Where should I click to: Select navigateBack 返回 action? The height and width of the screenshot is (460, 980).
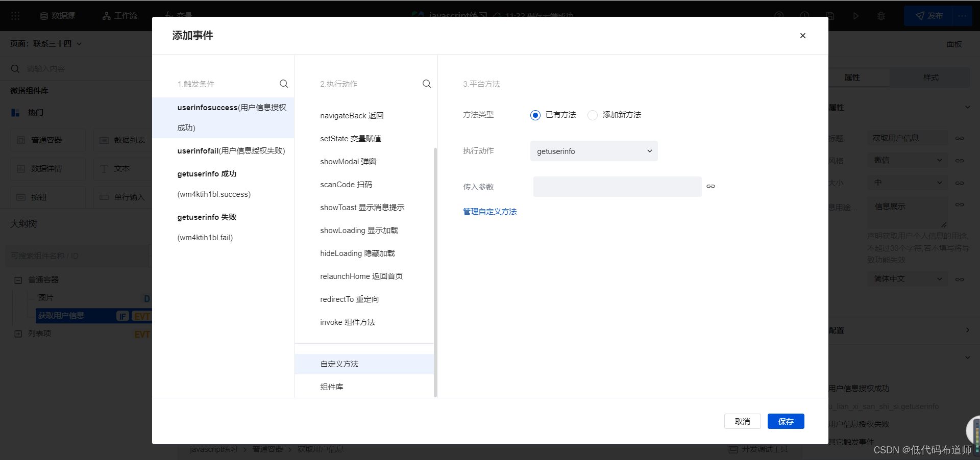click(x=352, y=116)
